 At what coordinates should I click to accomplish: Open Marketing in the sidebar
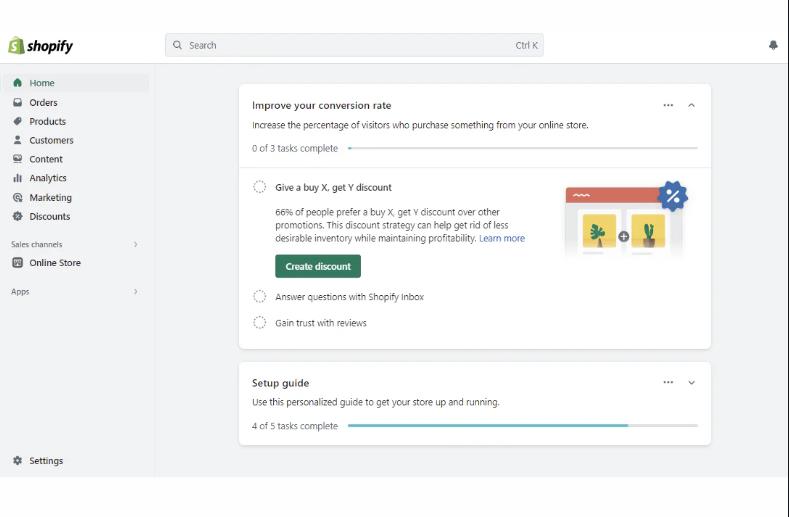(50, 197)
